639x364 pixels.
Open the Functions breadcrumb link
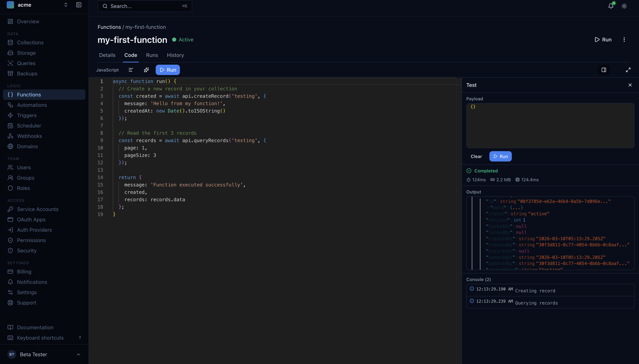pos(109,27)
